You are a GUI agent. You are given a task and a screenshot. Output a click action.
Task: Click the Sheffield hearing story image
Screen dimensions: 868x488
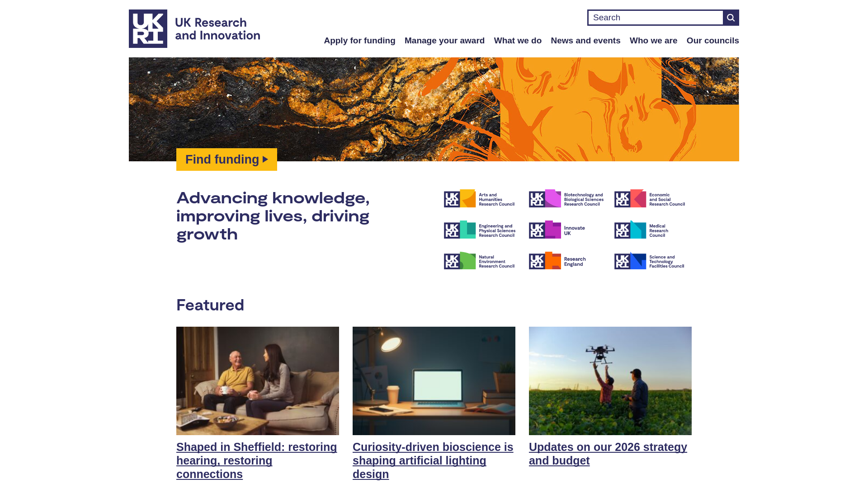pyautogui.click(x=258, y=381)
